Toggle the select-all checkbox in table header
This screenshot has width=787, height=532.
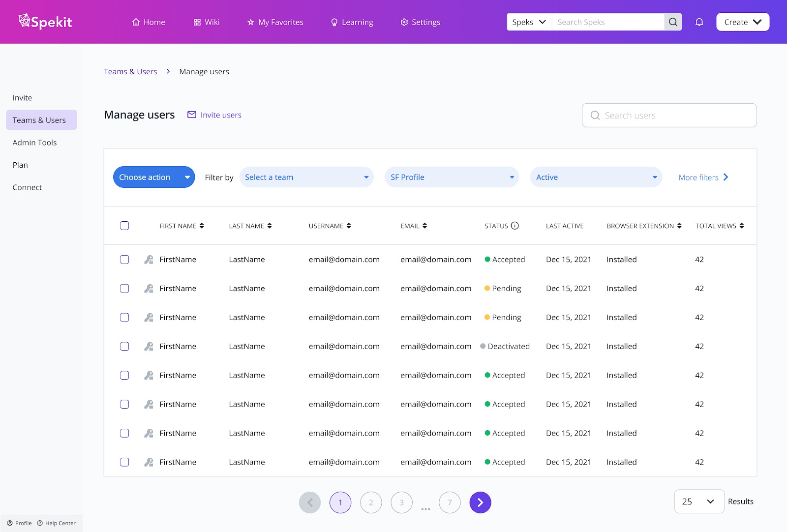[124, 226]
